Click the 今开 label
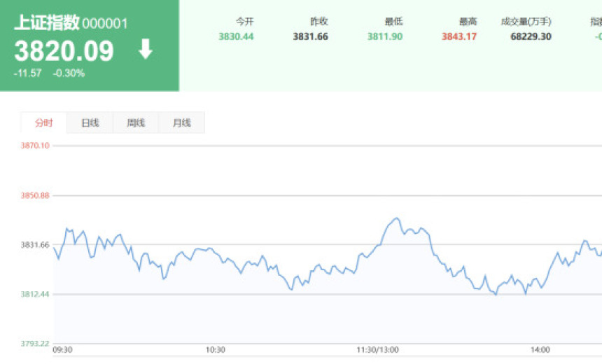The height and width of the screenshot is (364, 602). 244,22
